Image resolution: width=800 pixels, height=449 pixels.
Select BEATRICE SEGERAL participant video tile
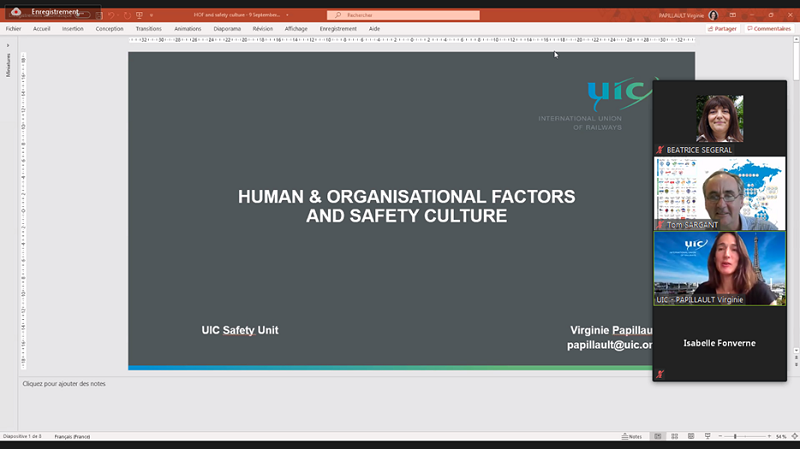coord(719,118)
